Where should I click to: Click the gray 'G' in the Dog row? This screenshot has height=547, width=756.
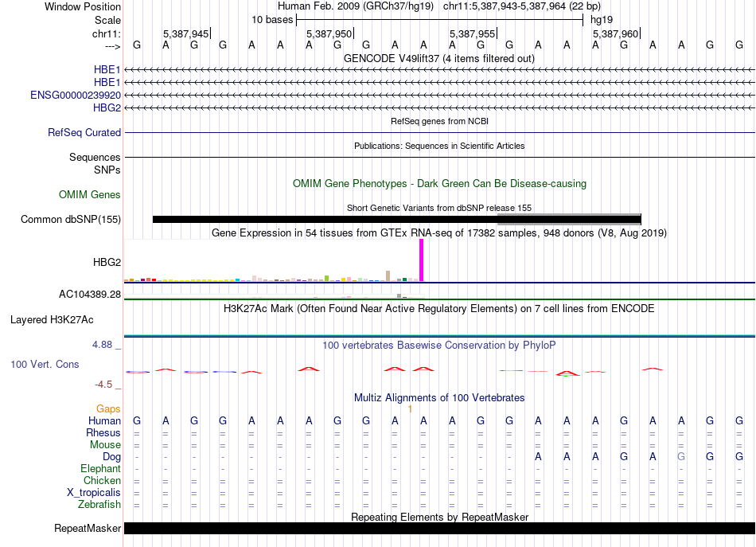(681, 456)
